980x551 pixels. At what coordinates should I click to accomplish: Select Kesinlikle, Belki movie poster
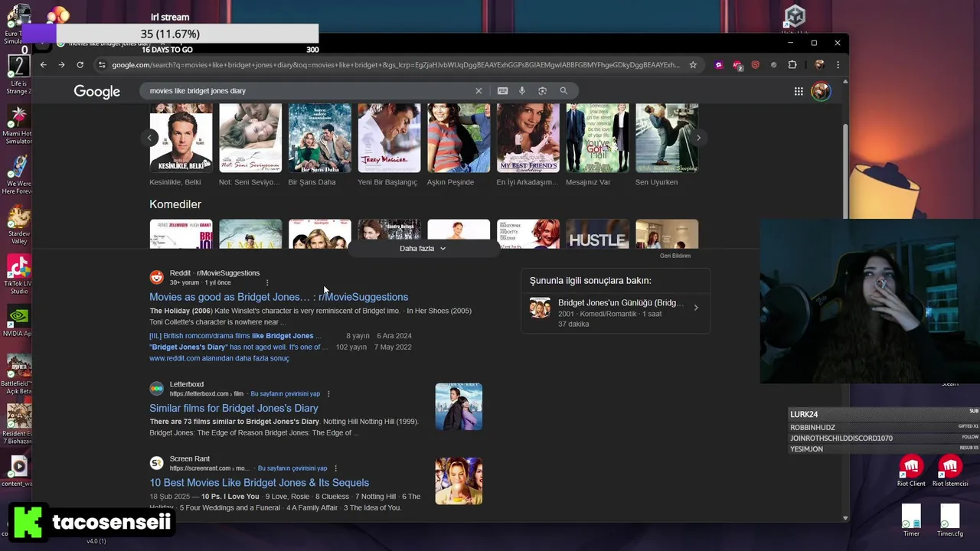point(181,138)
